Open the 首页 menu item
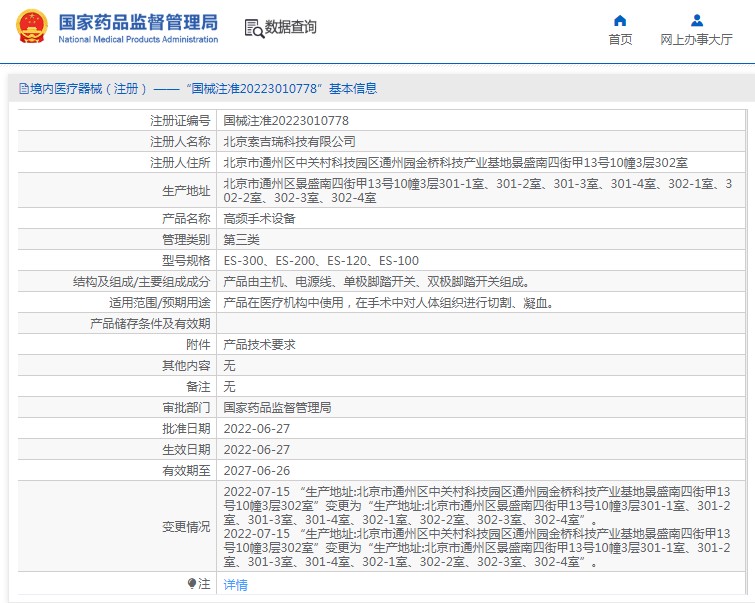755x603 pixels. [620, 40]
